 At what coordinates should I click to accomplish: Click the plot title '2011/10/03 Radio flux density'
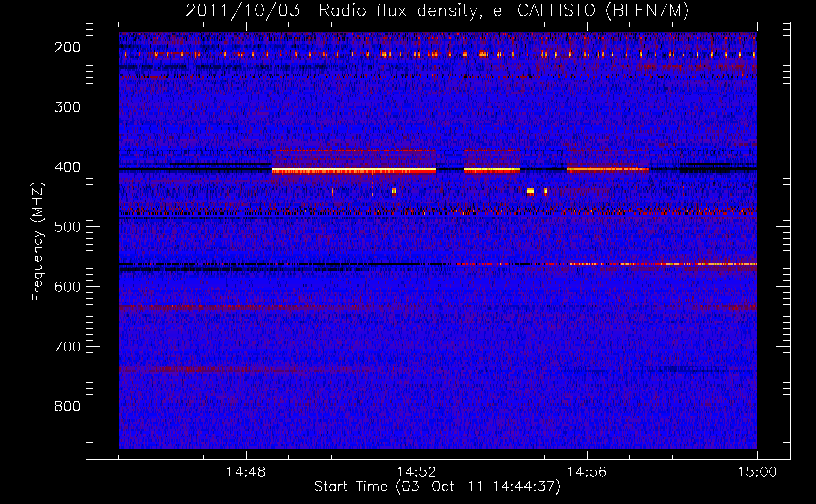pyautogui.click(x=437, y=10)
